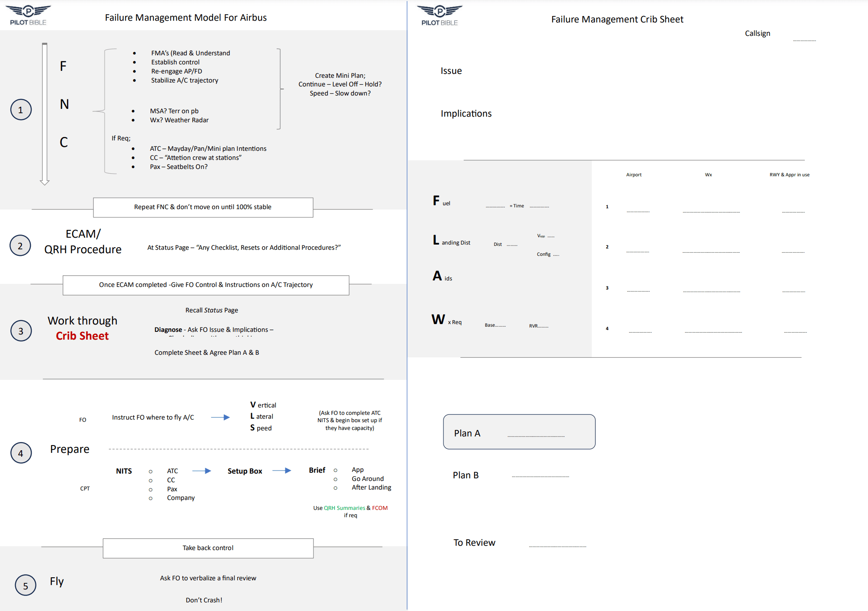This screenshot has width=868, height=611.
Task: Click 'Complete Sheet & Agree Plan A & B'
Action: point(207,353)
